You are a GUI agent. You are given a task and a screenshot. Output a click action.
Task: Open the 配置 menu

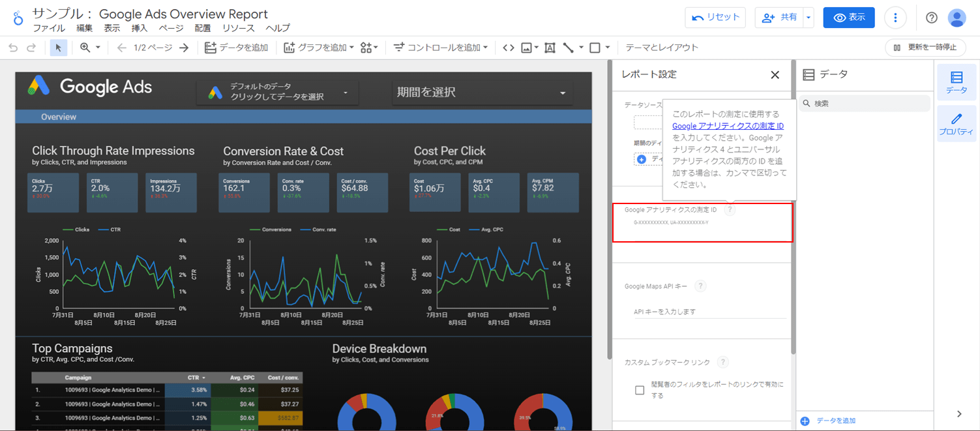203,28
